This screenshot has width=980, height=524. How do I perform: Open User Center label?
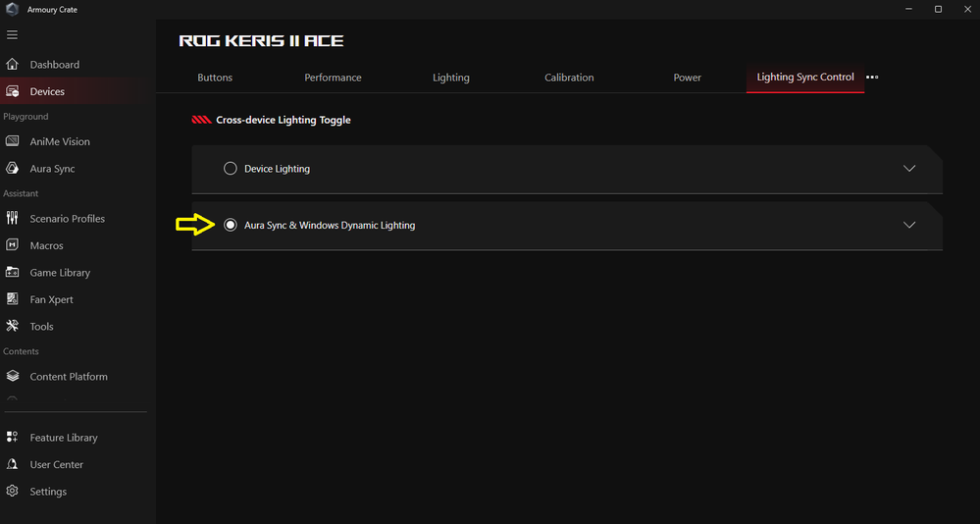tap(56, 464)
